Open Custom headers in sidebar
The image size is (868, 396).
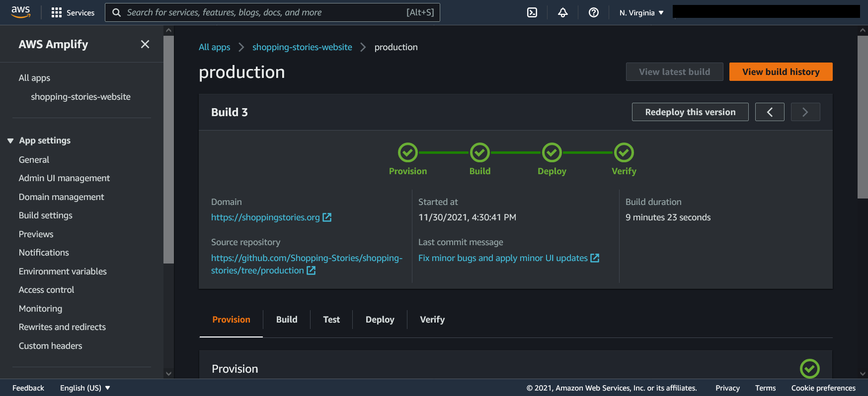click(x=50, y=346)
